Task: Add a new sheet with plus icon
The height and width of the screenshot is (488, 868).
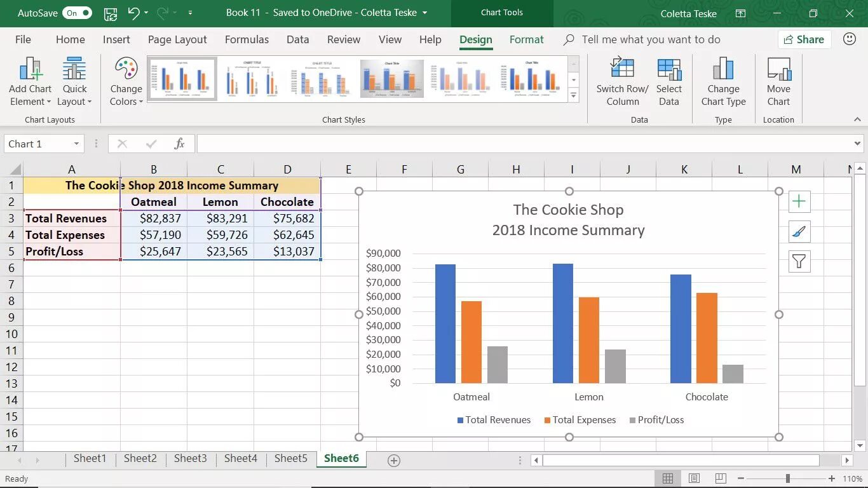Action: point(394,461)
